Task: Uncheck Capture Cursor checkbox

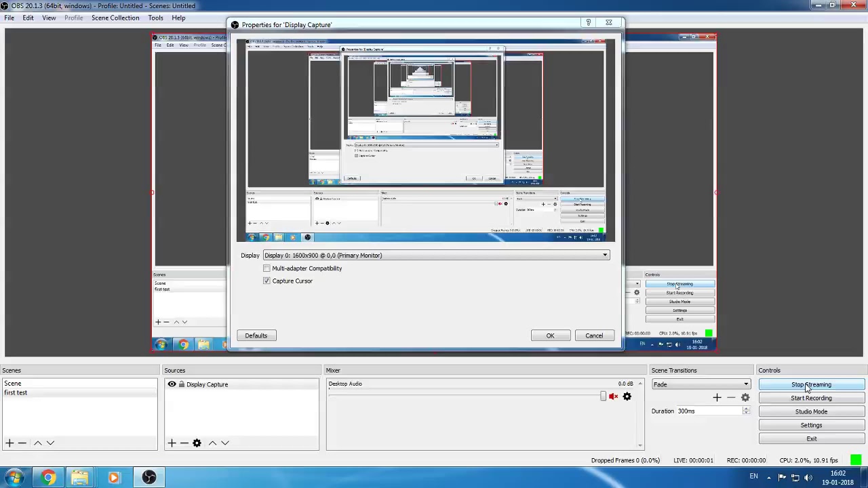Action: (x=267, y=281)
